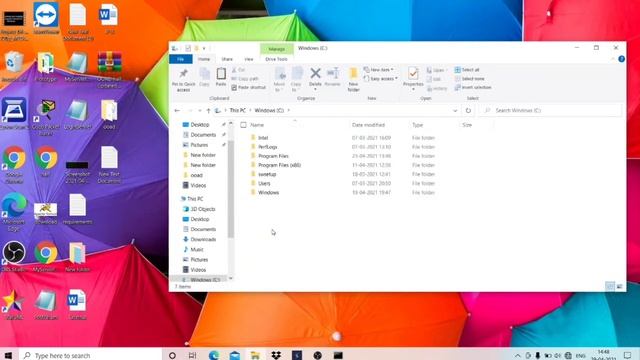Tick the select-all checkbox beside Name
The height and width of the screenshot is (360, 640).
(x=243, y=125)
